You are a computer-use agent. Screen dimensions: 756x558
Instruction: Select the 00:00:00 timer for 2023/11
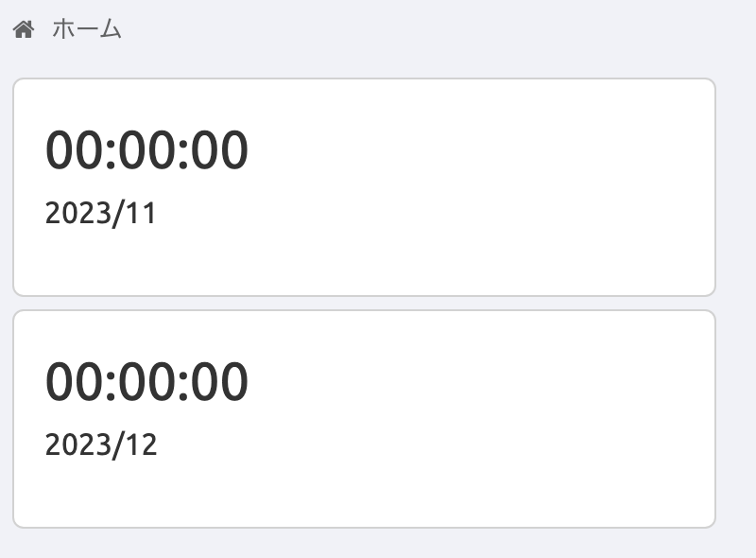(x=147, y=148)
